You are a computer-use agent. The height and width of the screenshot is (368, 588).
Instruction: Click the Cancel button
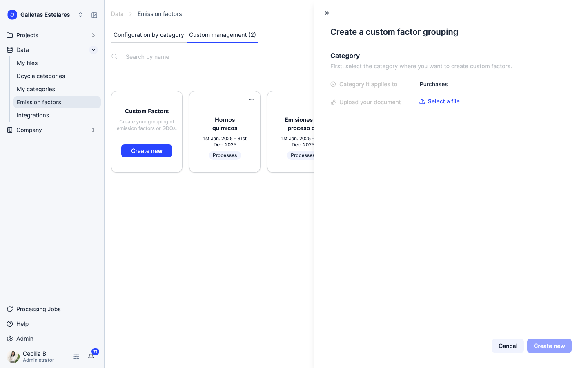508,346
